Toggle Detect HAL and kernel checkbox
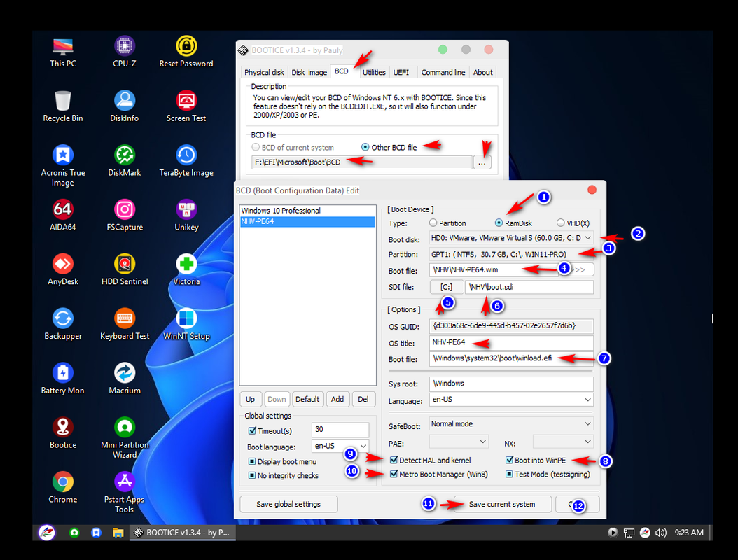 (x=394, y=460)
